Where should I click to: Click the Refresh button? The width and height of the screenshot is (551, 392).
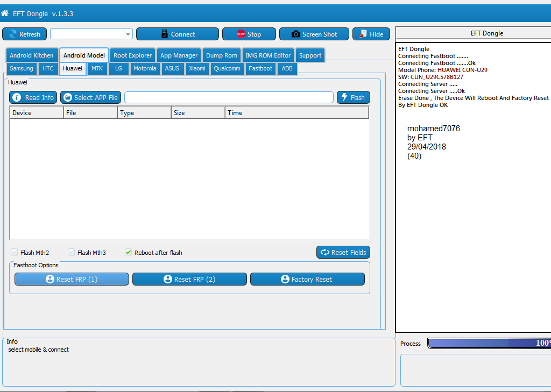coord(24,34)
